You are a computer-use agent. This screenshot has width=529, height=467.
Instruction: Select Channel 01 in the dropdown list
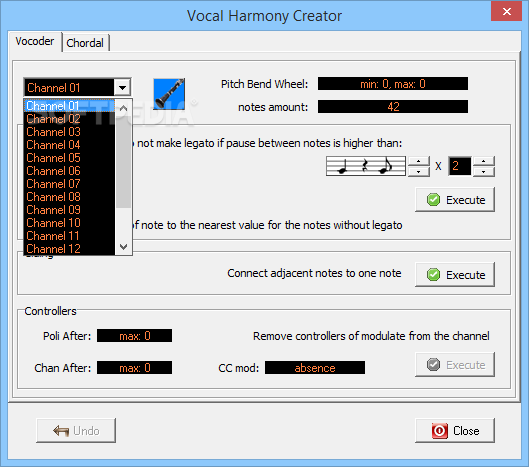[x=69, y=106]
